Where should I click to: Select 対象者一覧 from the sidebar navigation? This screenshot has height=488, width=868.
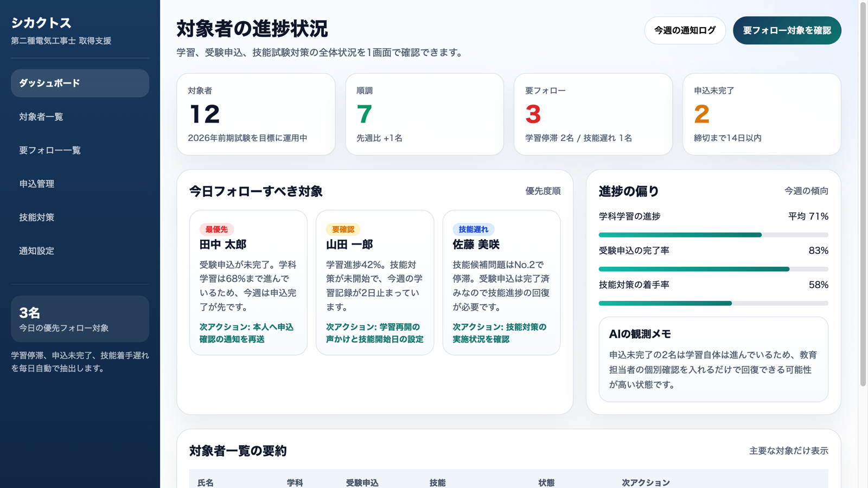click(x=41, y=117)
